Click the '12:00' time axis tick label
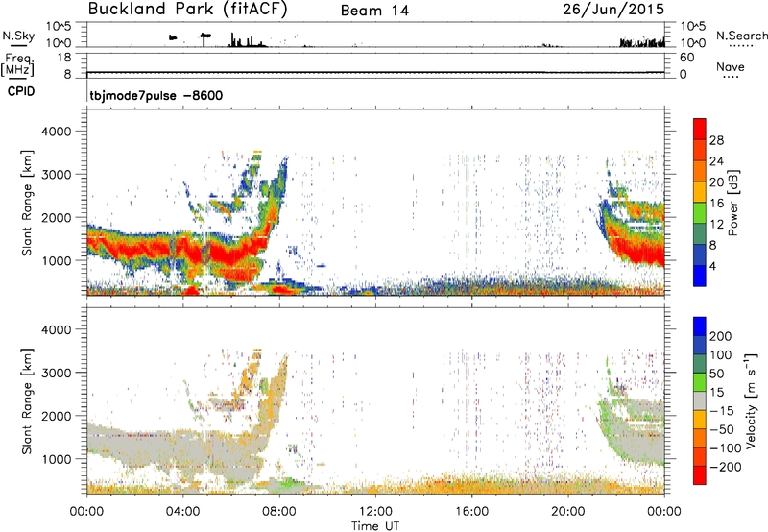Viewport: 768px width, 532px height. pos(375,512)
